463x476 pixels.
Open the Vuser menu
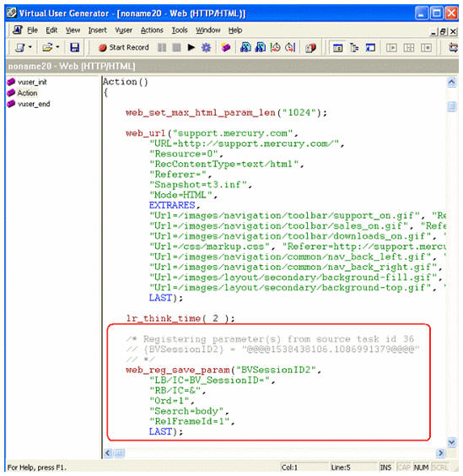pos(123,30)
